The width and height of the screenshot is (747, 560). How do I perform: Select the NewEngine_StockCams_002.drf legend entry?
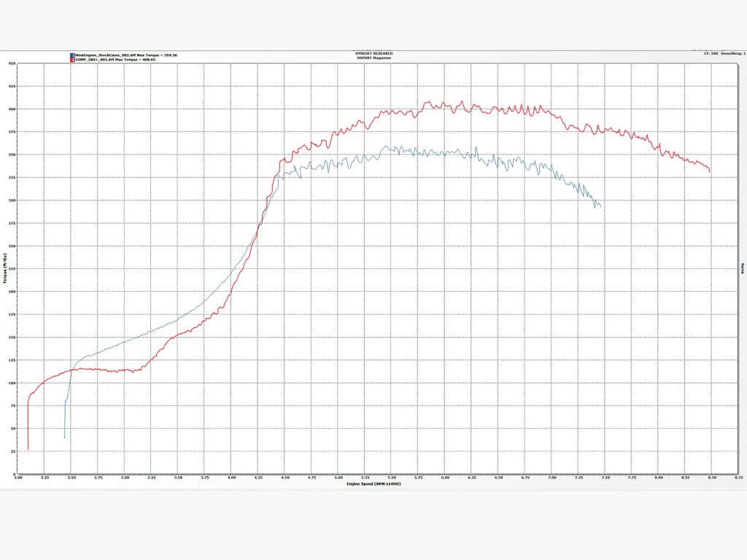[125, 55]
